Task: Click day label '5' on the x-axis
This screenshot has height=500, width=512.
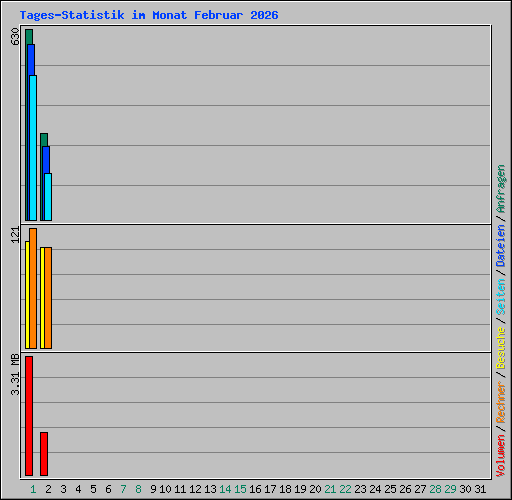Action: point(93,489)
